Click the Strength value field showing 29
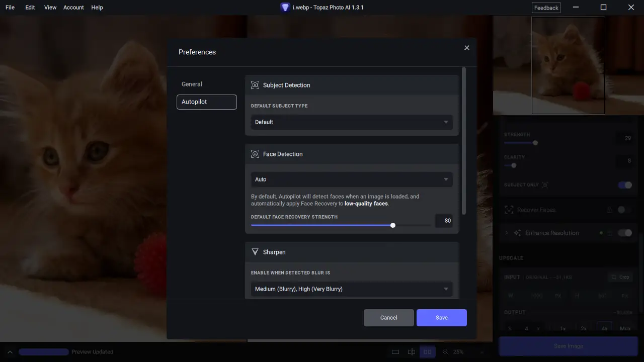Image resolution: width=644 pixels, height=362 pixels. click(x=624, y=138)
